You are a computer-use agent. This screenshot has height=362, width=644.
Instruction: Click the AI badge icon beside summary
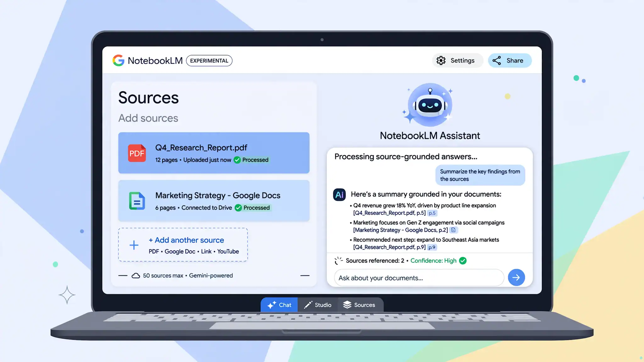(339, 195)
